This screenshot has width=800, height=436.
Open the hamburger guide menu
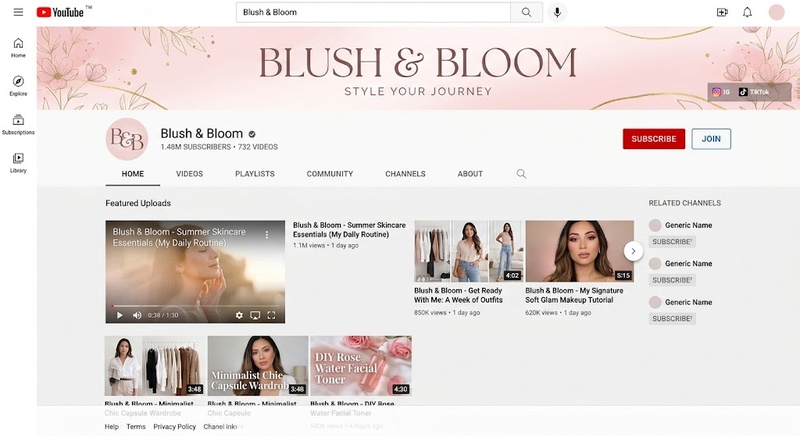pyautogui.click(x=18, y=12)
